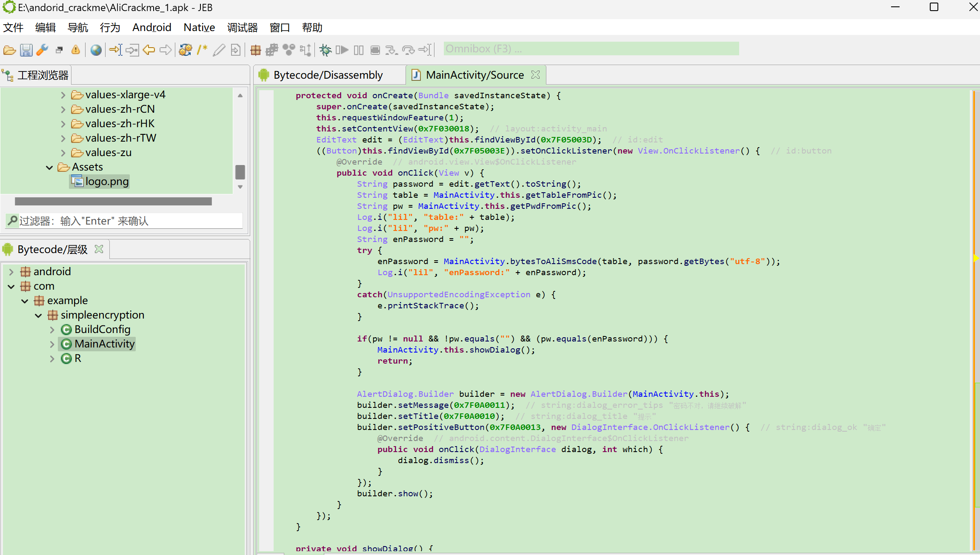Open the 窗口 menu
This screenshot has height=555, width=980.
point(280,28)
